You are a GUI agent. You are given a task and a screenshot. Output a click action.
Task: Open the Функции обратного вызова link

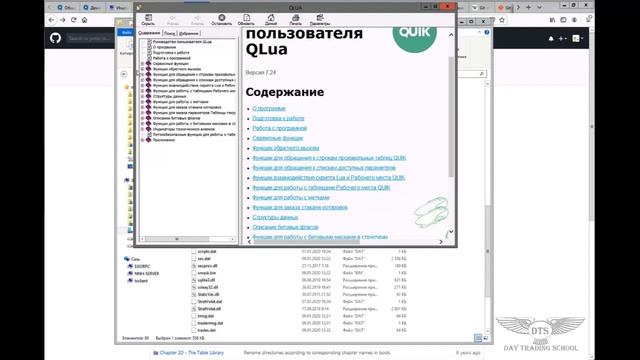coord(286,148)
